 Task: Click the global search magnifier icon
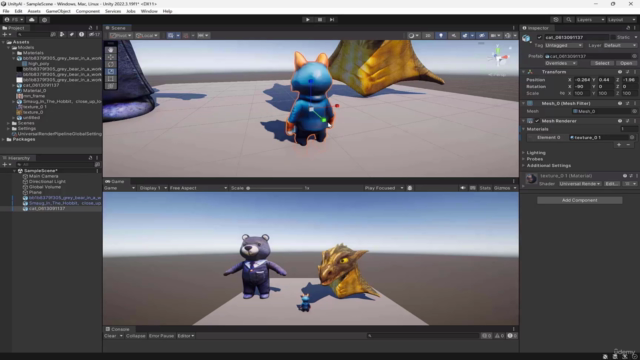569,20
